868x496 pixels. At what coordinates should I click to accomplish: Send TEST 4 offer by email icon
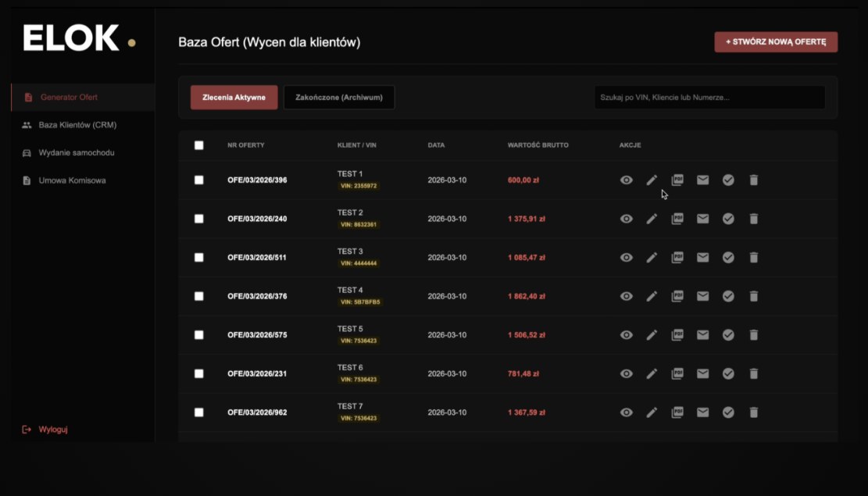pos(702,296)
